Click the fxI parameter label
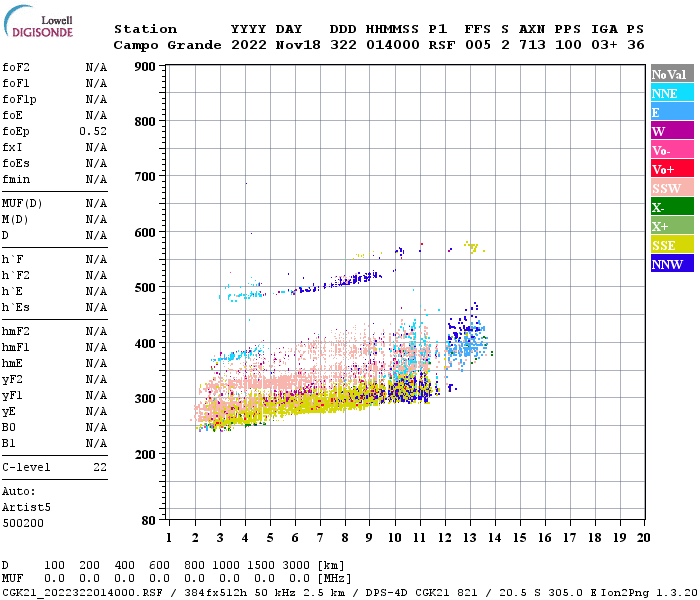Viewport: 700px width, 600px height. click(x=12, y=147)
